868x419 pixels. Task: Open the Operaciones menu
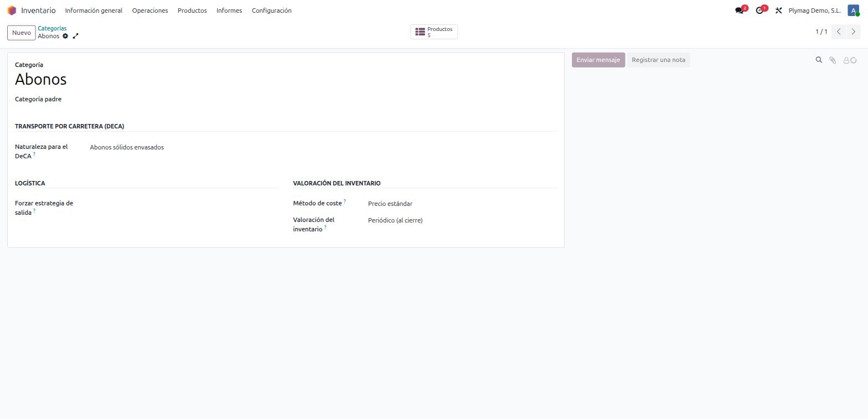pos(150,11)
